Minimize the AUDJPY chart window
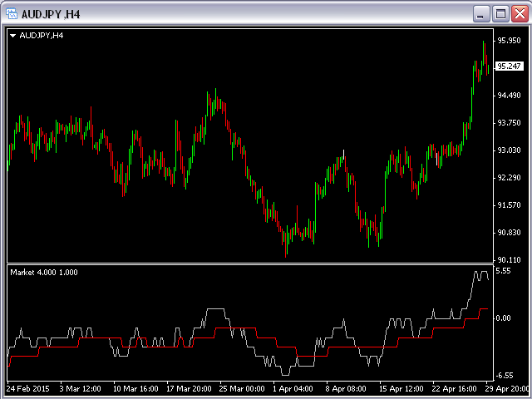The height and width of the screenshot is (399, 532). click(x=481, y=13)
